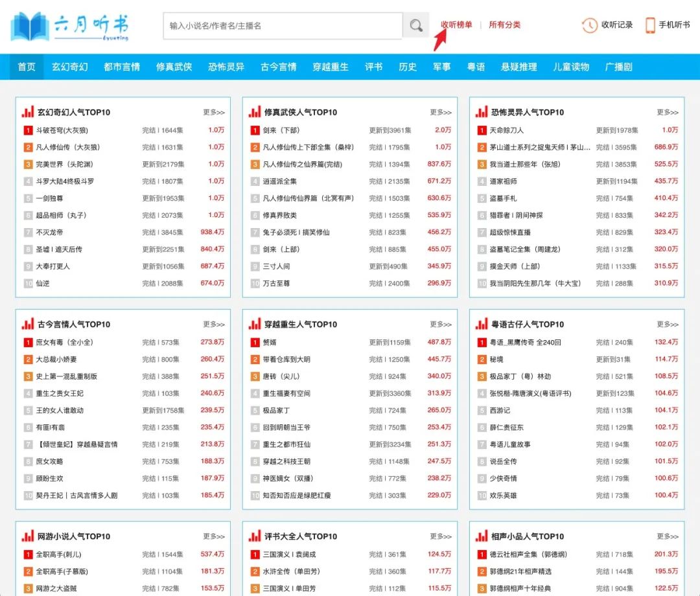
Task: Click rank 2 badge next to 凡人修仙传（大灰狼）
Action: [28, 147]
